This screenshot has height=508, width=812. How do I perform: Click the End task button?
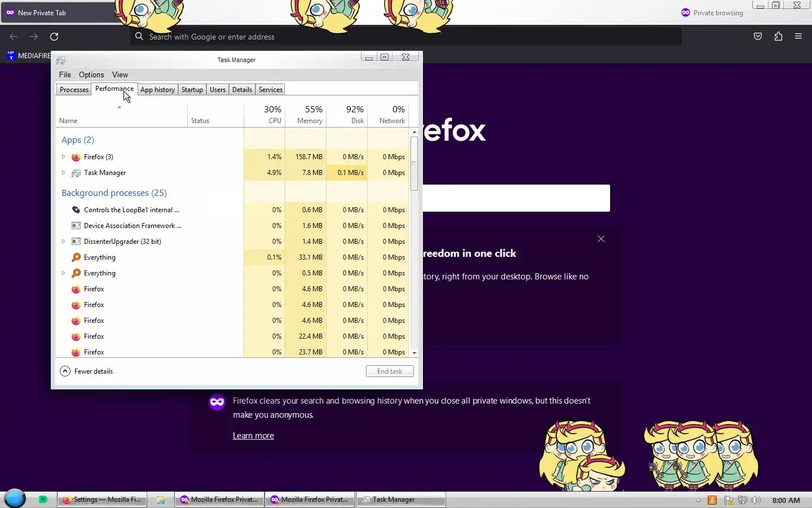390,371
